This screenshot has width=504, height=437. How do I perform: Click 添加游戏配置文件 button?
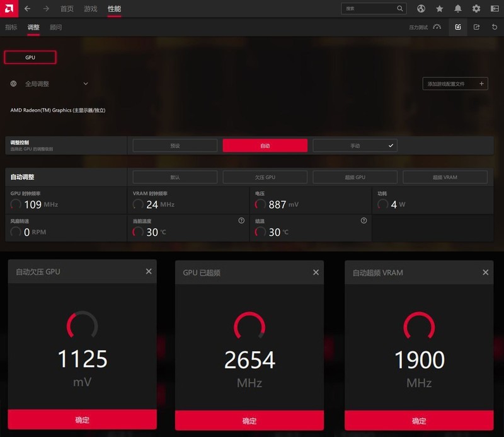tap(455, 84)
